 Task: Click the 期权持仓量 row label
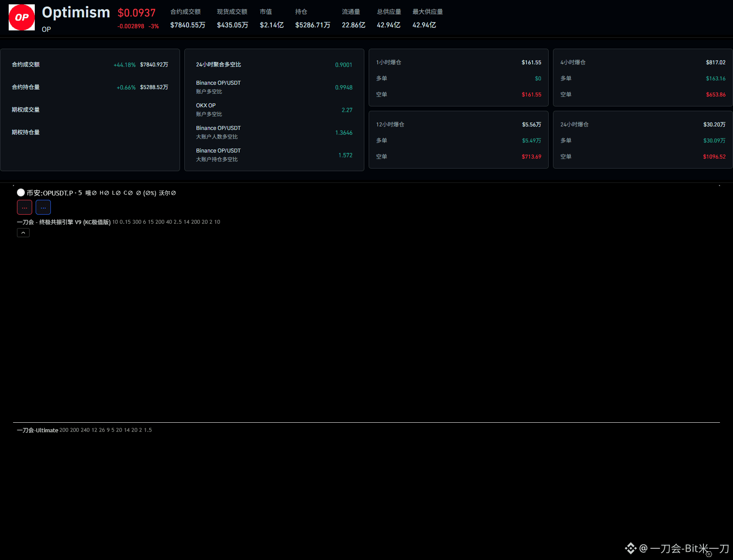[26, 132]
